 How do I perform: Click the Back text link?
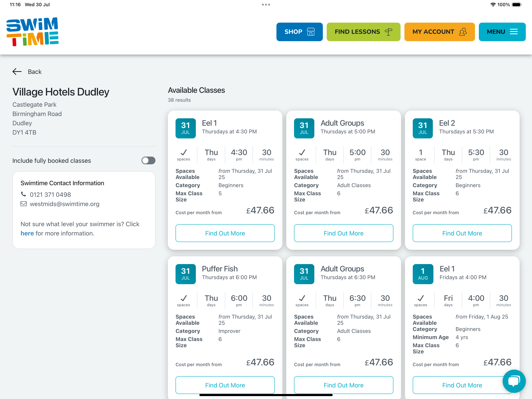coord(35,72)
